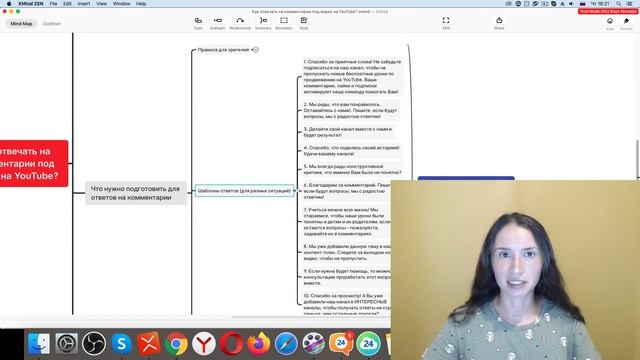640x360 pixels.
Task: Select template 1 Спасибо за приятные слова
Action: point(352,77)
